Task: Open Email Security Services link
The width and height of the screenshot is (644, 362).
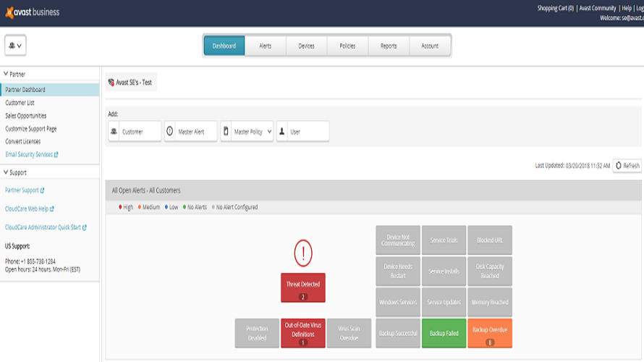Action: [29, 154]
